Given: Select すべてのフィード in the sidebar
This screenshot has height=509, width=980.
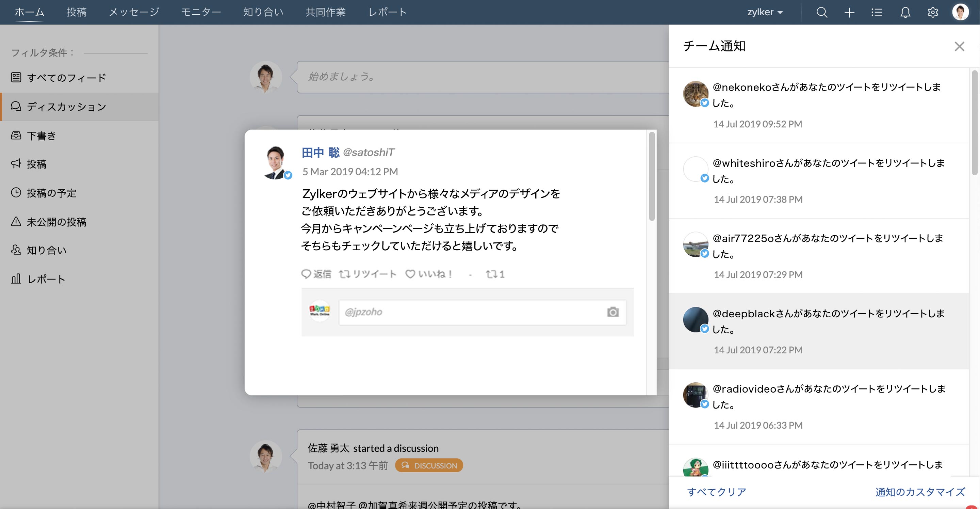Looking at the screenshot, I should [x=79, y=78].
